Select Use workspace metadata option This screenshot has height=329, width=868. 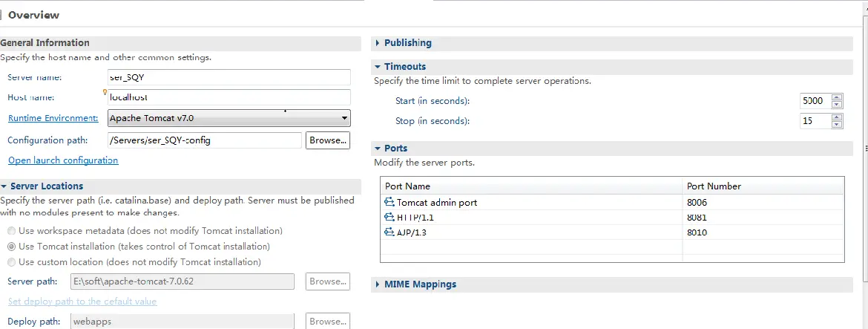12,230
